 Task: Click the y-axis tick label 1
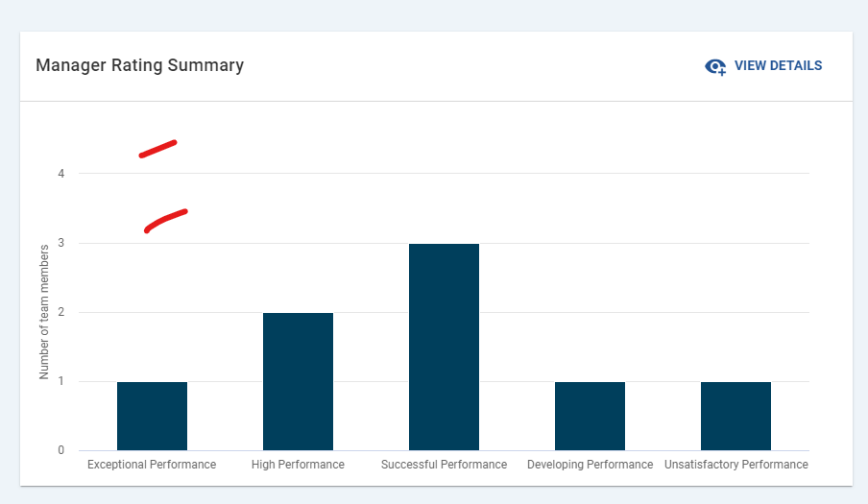coord(60,381)
